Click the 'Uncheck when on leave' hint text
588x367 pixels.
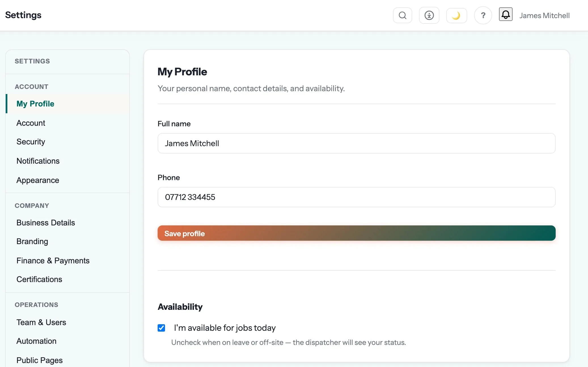tap(289, 342)
